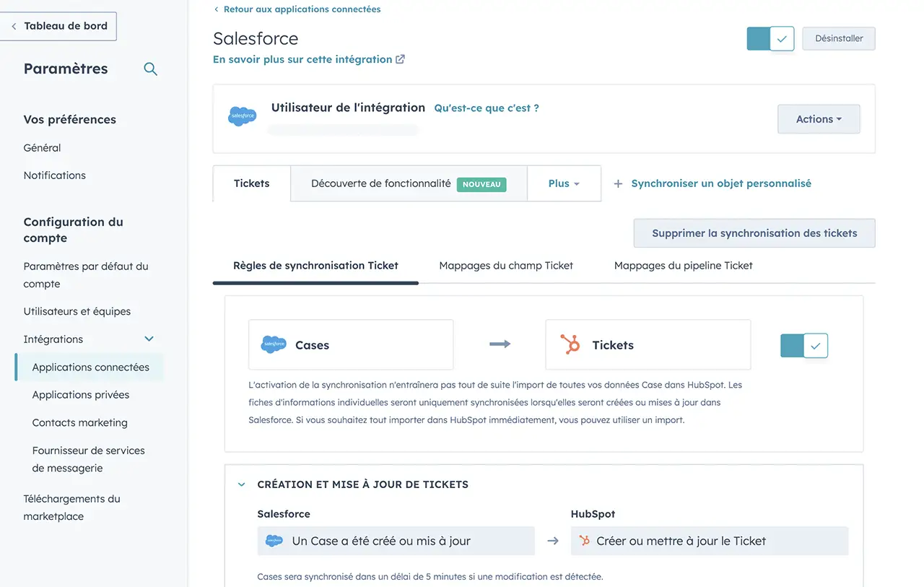Collapse the Création et mise à jour de tickets section
The height and width of the screenshot is (587, 924).
point(242,484)
